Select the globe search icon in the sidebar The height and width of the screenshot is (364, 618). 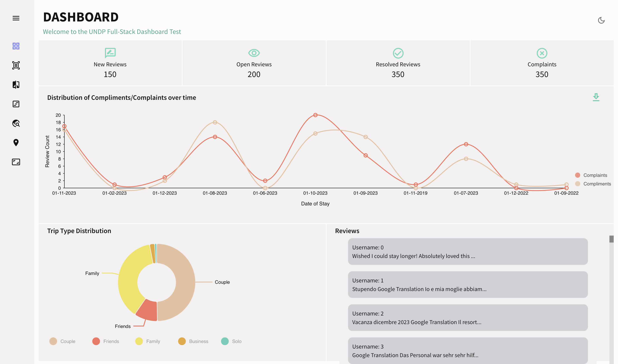click(x=16, y=123)
